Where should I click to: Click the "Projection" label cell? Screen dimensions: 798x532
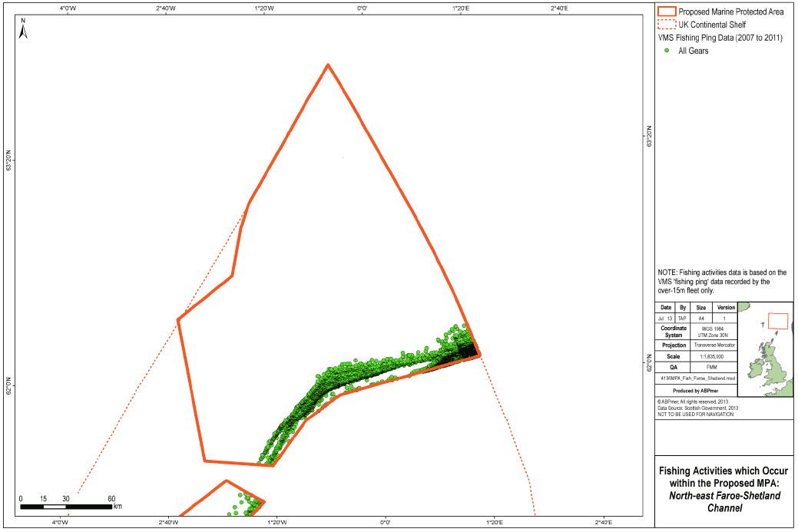(x=673, y=345)
